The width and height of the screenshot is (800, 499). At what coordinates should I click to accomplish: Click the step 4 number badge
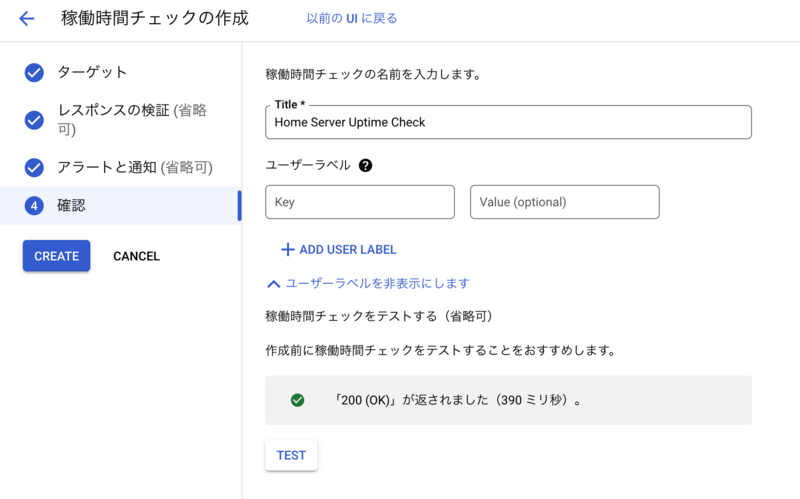coord(34,205)
